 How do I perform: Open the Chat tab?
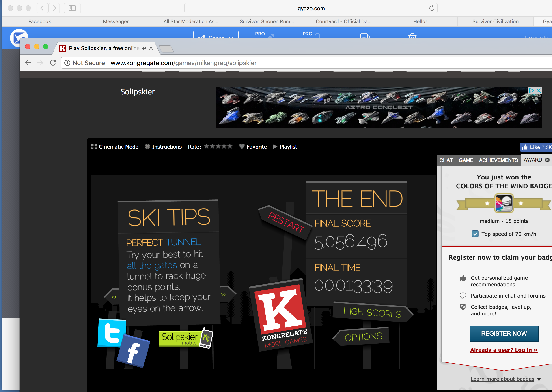[x=446, y=160]
